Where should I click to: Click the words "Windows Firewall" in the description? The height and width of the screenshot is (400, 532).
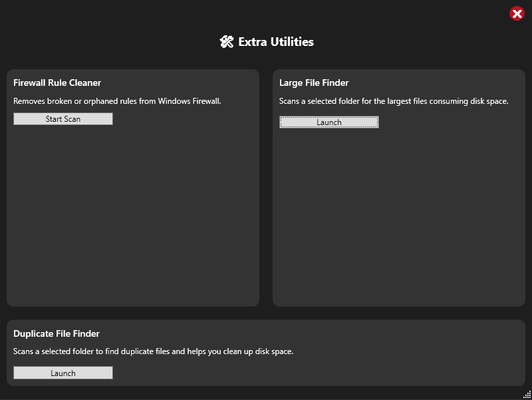(x=190, y=101)
